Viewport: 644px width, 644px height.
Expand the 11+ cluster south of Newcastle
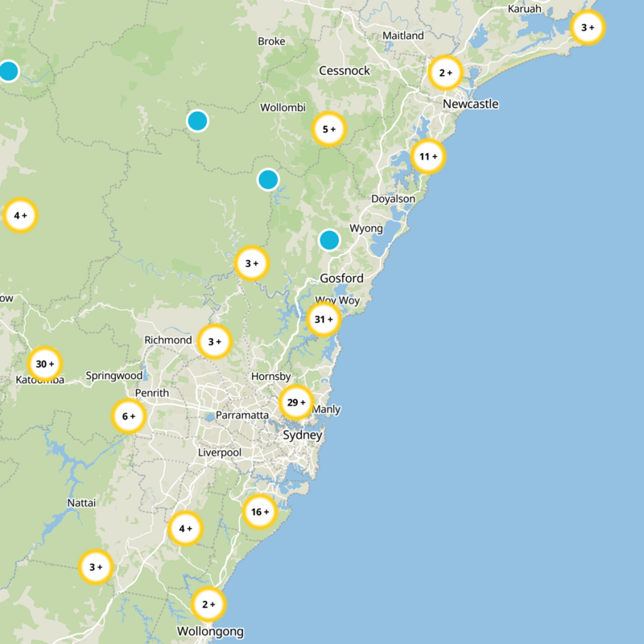pos(428,156)
